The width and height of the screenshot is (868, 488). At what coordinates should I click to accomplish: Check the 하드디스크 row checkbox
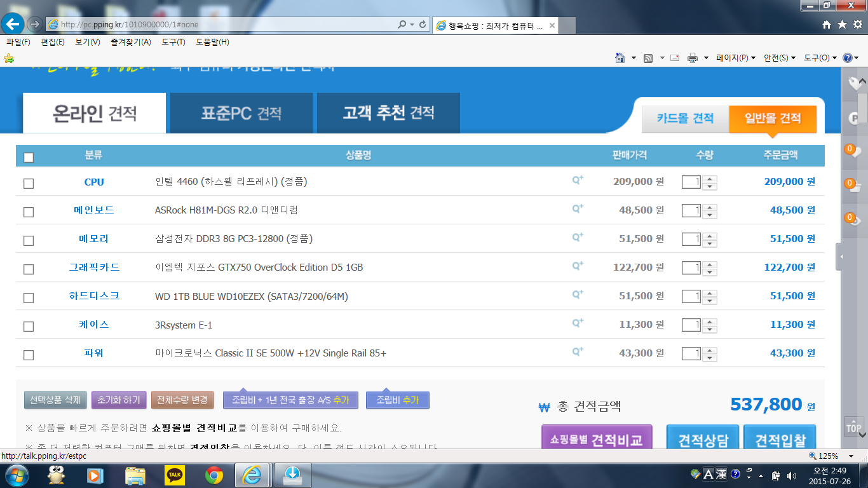pyautogui.click(x=29, y=297)
